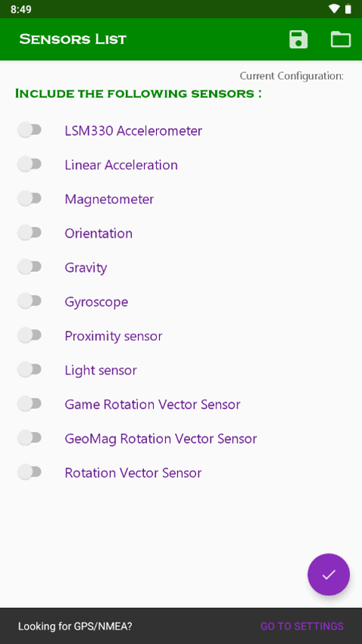This screenshot has height=644, width=362.
Task: Confirm selection with the purple checkmark button
Action: (x=329, y=574)
